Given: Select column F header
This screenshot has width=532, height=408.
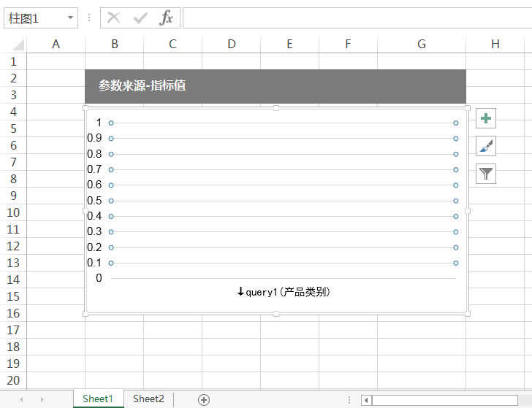Looking at the screenshot, I should 348,44.
